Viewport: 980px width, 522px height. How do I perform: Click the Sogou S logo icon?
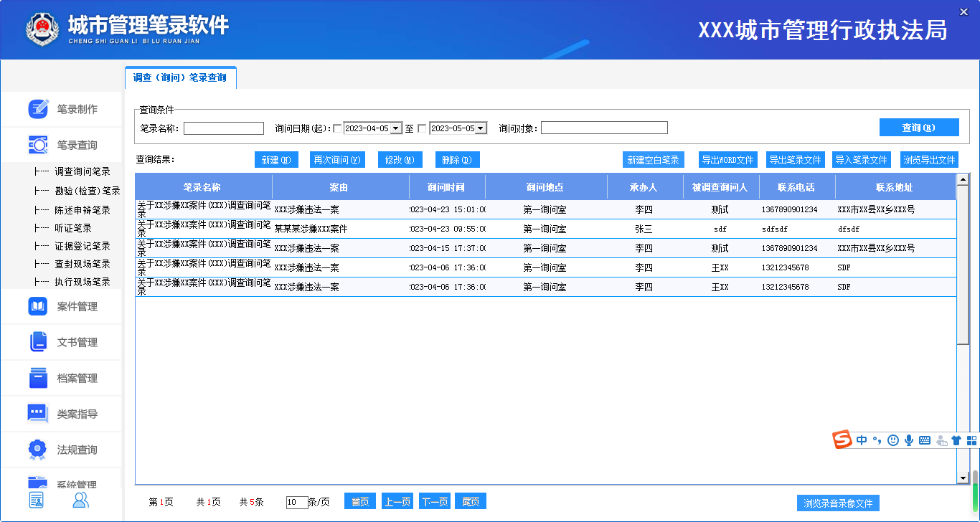842,440
